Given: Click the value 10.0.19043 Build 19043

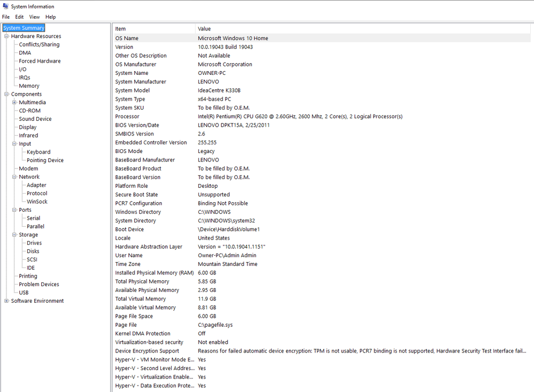Looking at the screenshot, I should [225, 47].
